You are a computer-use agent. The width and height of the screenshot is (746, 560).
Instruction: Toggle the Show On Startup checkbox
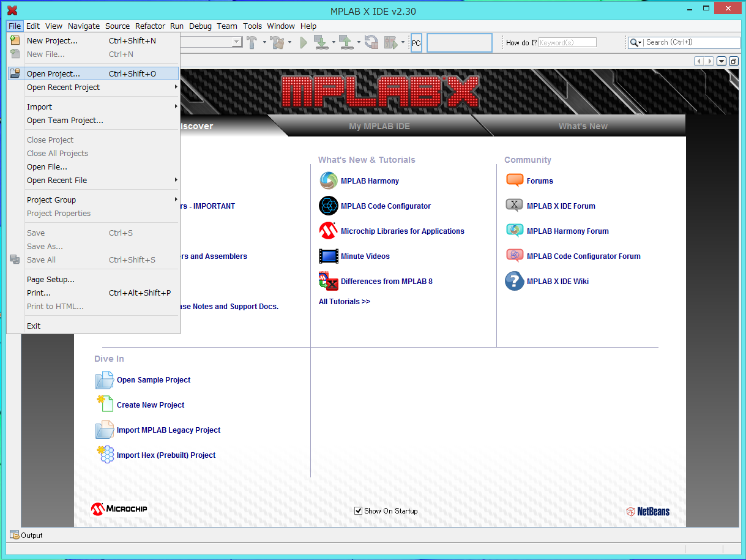359,511
